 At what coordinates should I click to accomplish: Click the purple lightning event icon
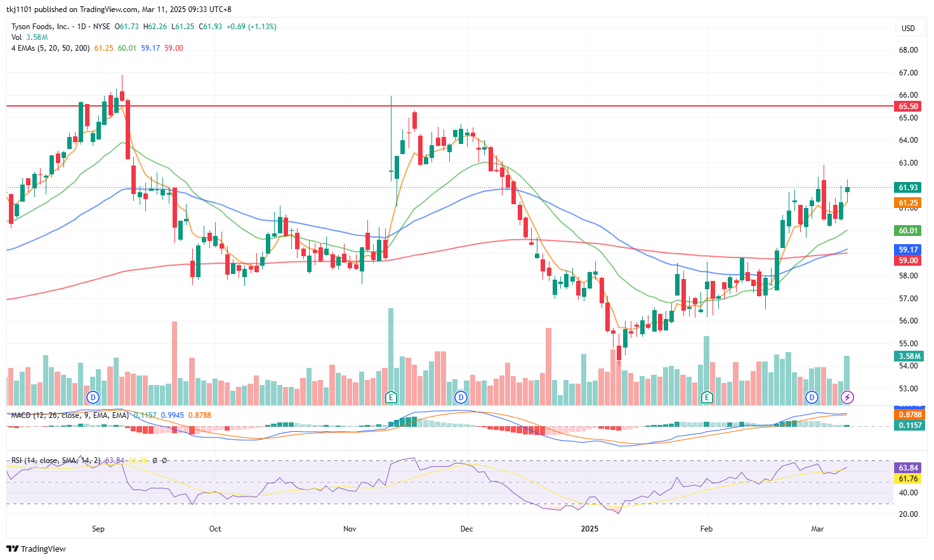point(847,398)
